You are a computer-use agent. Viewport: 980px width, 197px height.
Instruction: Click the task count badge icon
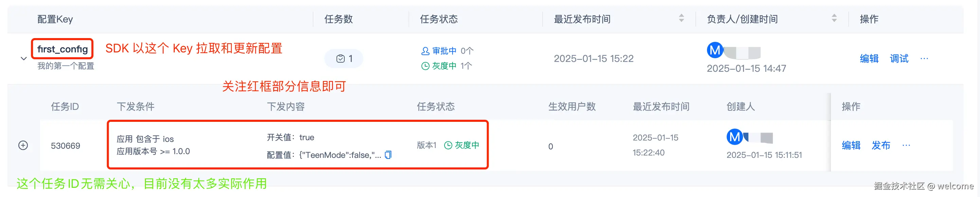point(341,58)
